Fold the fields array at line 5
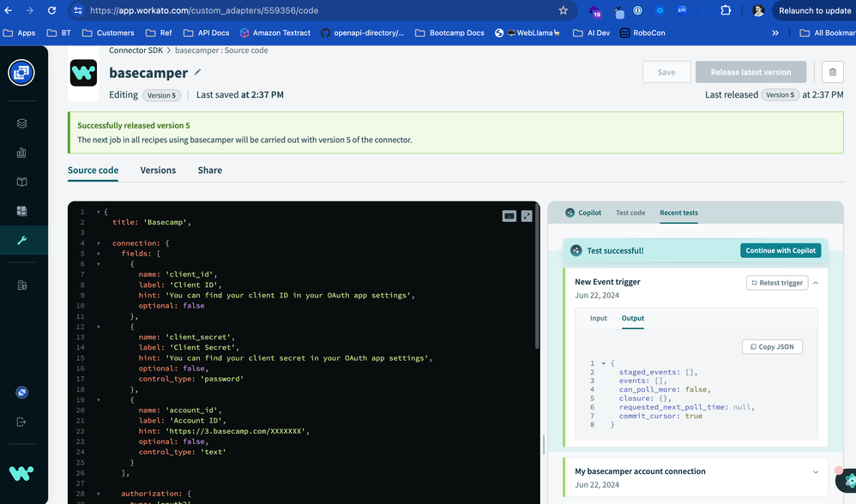The image size is (856, 504). coord(99,254)
